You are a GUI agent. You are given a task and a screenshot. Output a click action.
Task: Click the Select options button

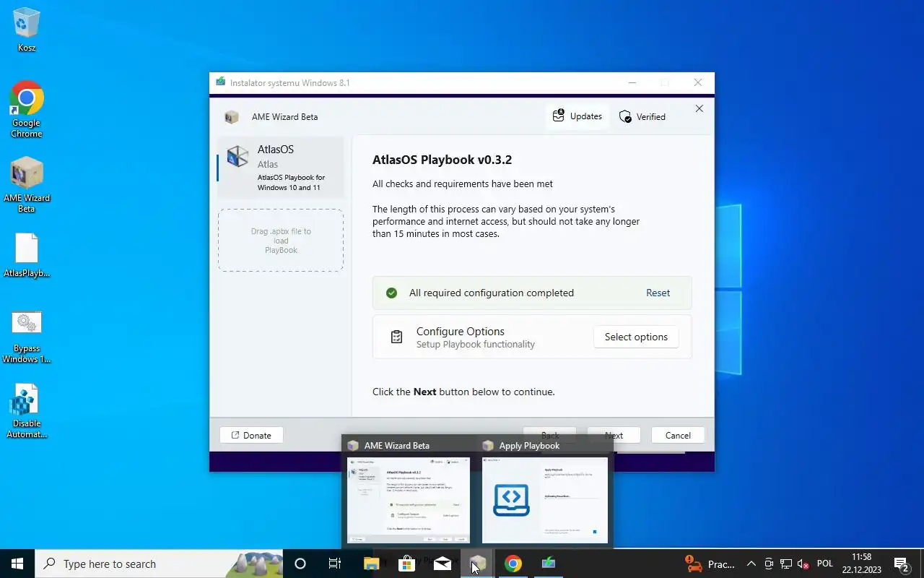(636, 337)
